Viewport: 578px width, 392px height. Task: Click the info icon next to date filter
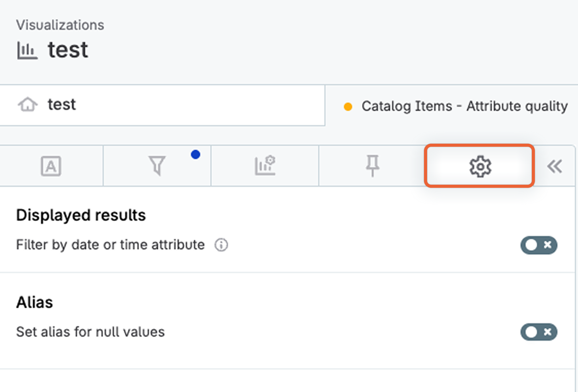tap(221, 245)
